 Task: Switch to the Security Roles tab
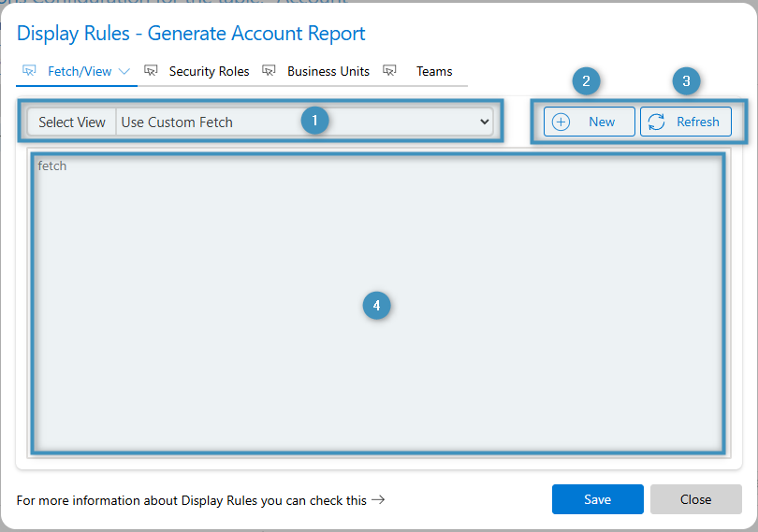tap(209, 71)
